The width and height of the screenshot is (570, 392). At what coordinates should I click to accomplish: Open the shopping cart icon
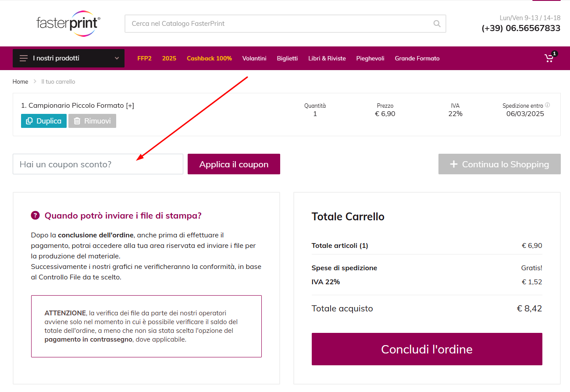point(549,58)
